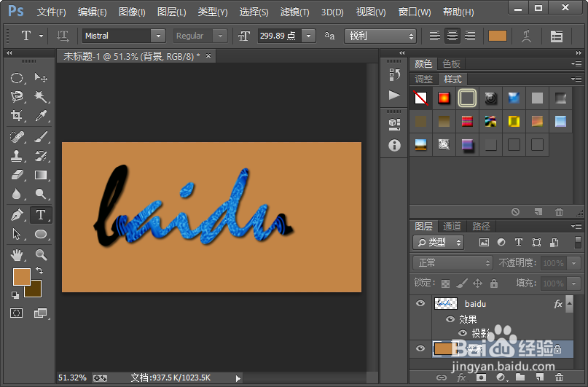The image size is (588, 387).
Task: Open the blend mode 正常 dropdown
Action: [x=452, y=263]
